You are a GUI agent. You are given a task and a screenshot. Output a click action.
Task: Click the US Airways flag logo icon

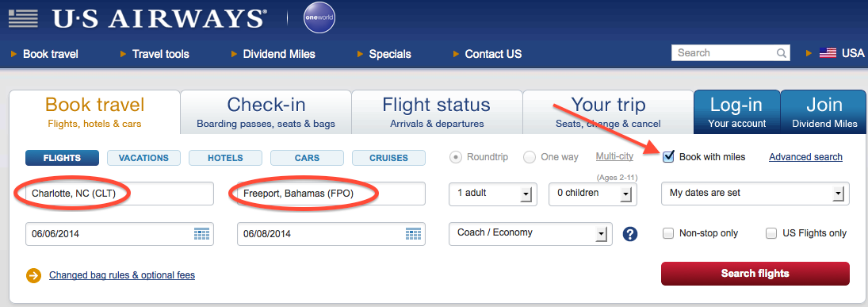pos(23,19)
